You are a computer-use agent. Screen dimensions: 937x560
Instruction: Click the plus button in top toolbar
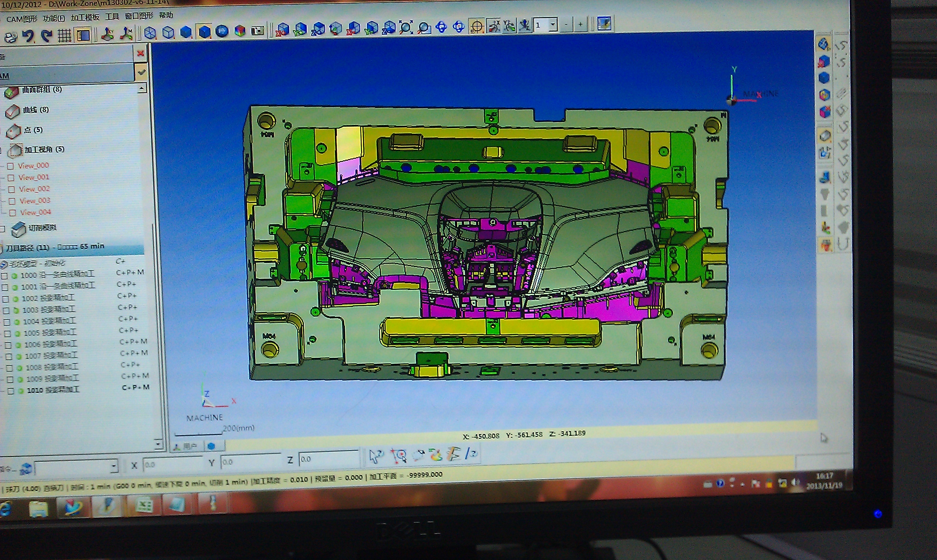(x=580, y=24)
